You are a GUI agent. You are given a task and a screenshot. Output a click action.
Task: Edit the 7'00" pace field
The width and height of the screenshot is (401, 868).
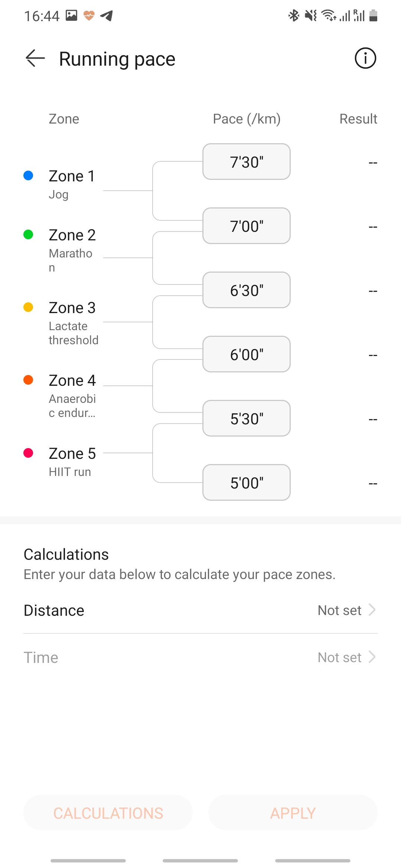tap(247, 226)
